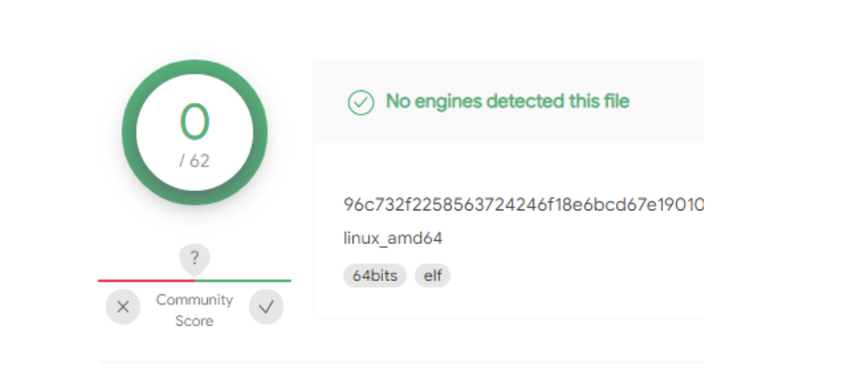Select the 64bits tag
868x374 pixels.
point(375,276)
